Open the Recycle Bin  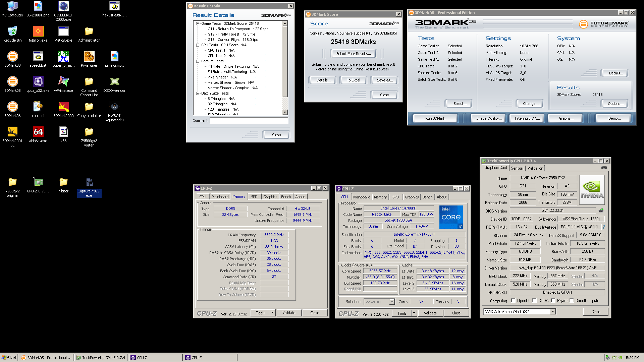(12, 34)
